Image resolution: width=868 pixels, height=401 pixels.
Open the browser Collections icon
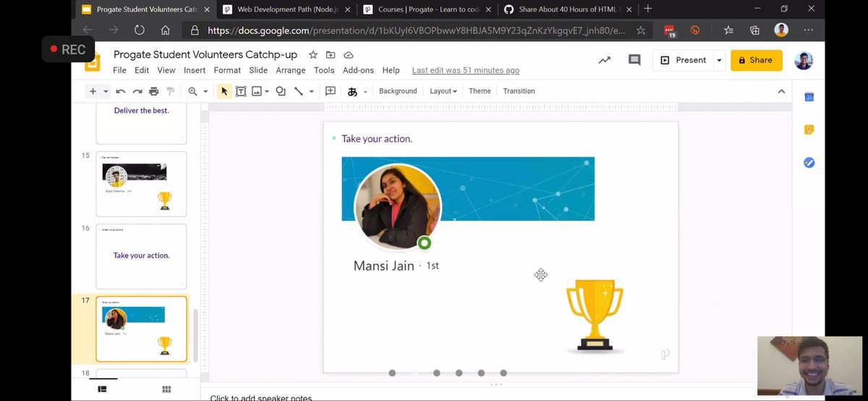[754, 30]
